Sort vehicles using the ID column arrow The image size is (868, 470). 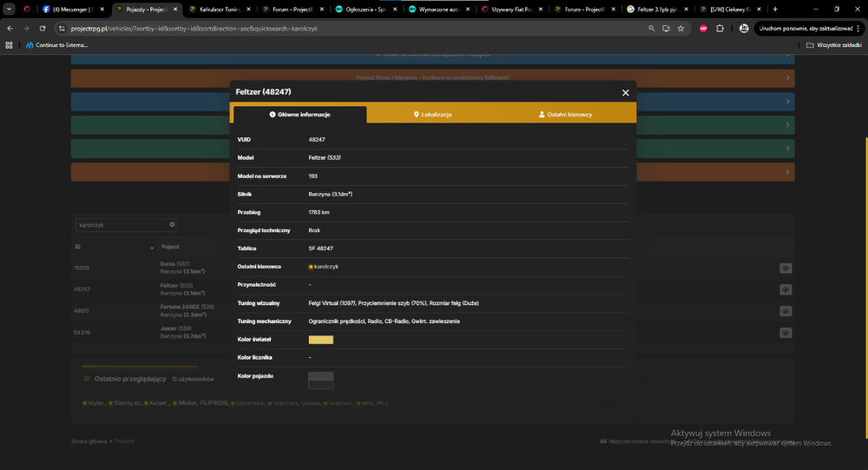click(x=152, y=248)
